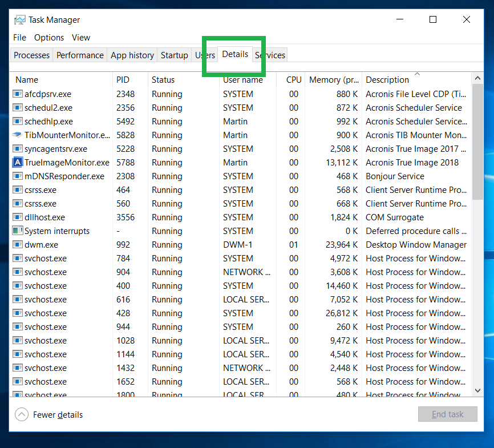The height and width of the screenshot is (448, 494).
Task: Click the svchost.exe icon with PID 784
Action: click(x=17, y=258)
